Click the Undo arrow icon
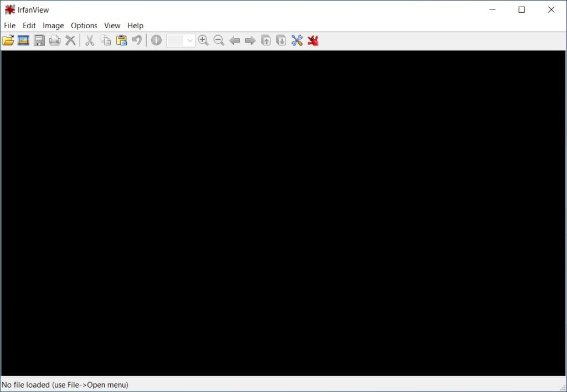Viewport: 567px width, 392px height. (137, 40)
